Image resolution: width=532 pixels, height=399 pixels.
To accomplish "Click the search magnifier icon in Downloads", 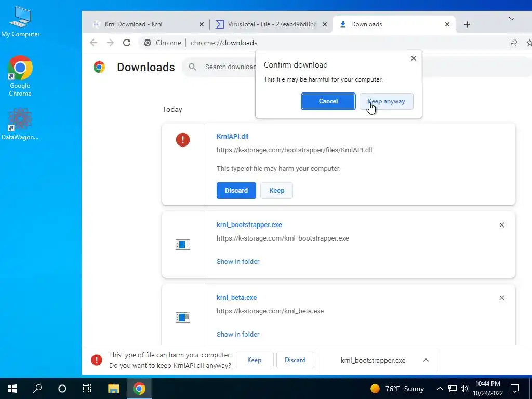I will click(x=192, y=67).
